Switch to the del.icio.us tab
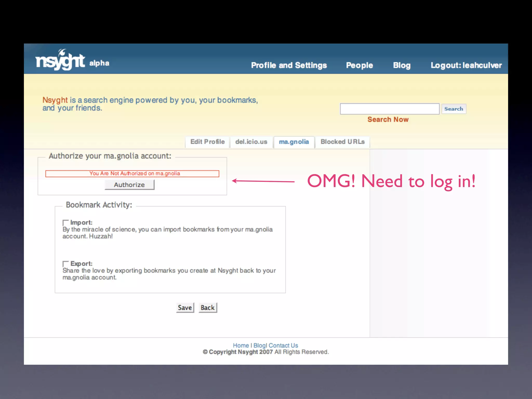The height and width of the screenshot is (399, 532). coord(251,142)
